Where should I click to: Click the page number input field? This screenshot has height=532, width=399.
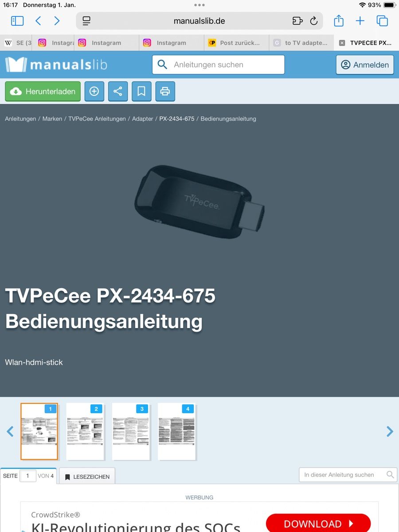pyautogui.click(x=27, y=476)
